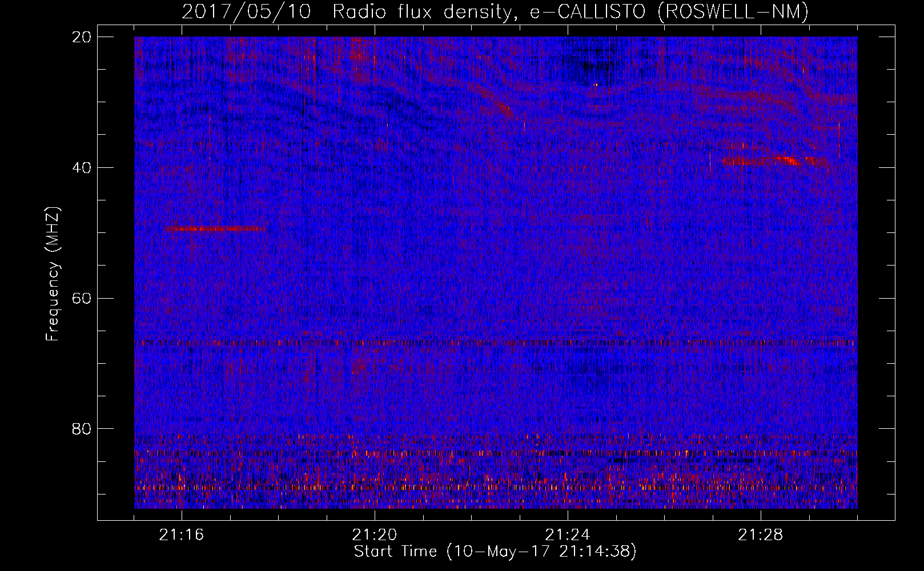The height and width of the screenshot is (571, 924).
Task: Click the horizontal red emission line near 50 MHz
Action: (x=216, y=229)
